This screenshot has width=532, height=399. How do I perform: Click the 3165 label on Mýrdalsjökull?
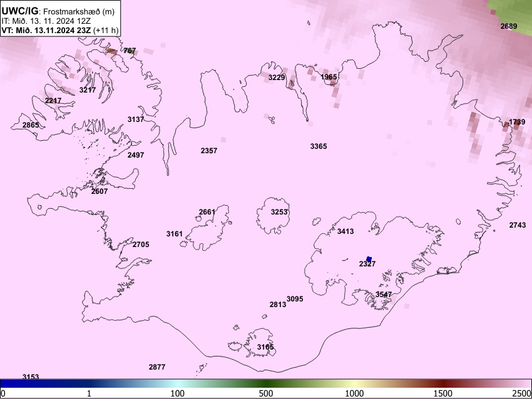tap(265, 347)
